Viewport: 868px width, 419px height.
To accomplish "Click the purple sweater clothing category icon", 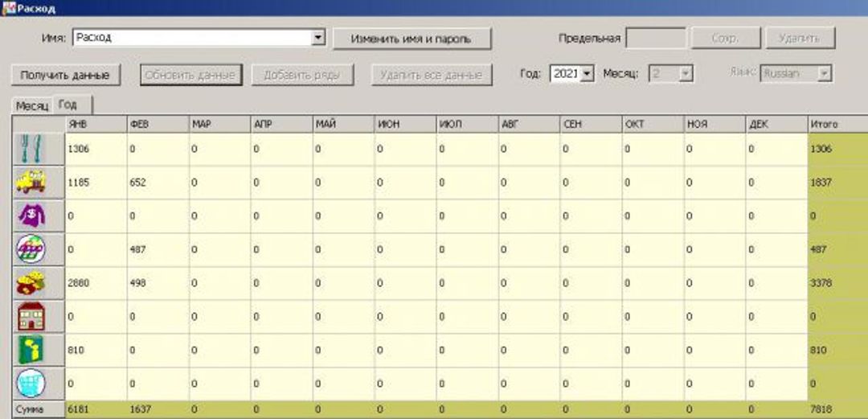I will click(x=31, y=216).
